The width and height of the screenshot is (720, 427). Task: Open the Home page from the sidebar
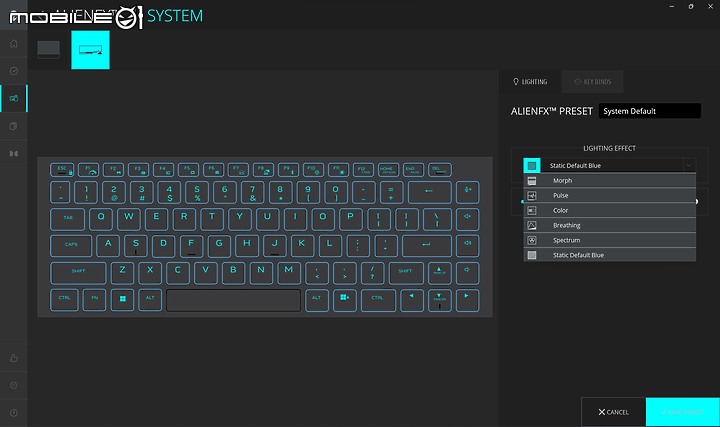[x=14, y=44]
